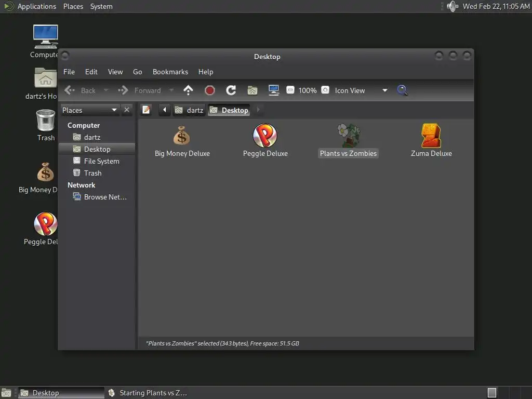Open the Places menu in top panel
Image resolution: width=532 pixels, height=399 pixels.
pyautogui.click(x=73, y=6)
